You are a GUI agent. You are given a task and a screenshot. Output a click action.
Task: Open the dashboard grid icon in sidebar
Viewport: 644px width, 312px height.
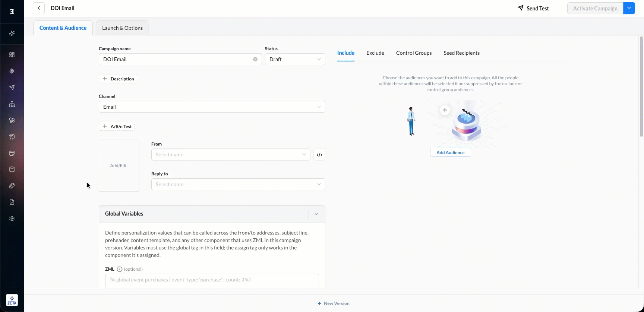click(12, 55)
